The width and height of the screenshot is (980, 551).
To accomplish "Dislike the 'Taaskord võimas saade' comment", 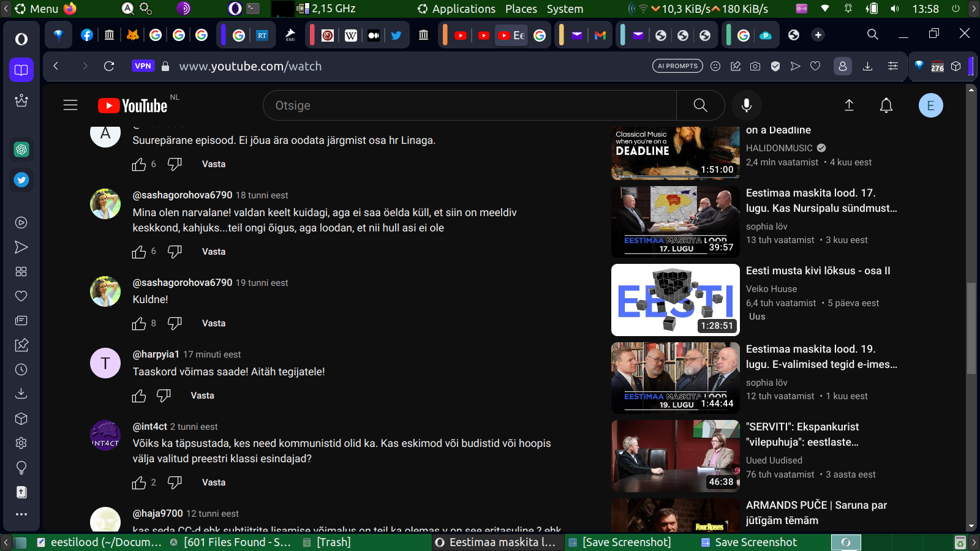I will (164, 395).
